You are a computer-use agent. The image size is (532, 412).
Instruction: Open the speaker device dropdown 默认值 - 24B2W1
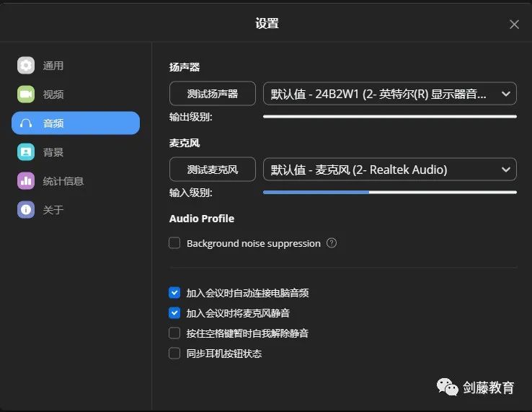pos(390,93)
